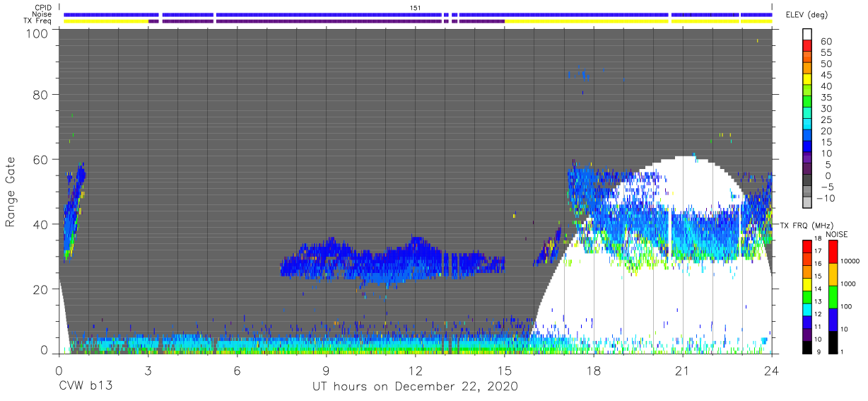868x401 pixels.
Task: Click the blue 10–100 NOISE colorbar segment
Action: pos(834,319)
